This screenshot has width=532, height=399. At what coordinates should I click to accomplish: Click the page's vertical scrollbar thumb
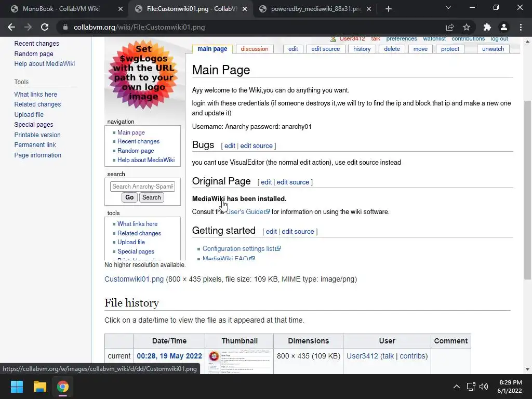527,190
